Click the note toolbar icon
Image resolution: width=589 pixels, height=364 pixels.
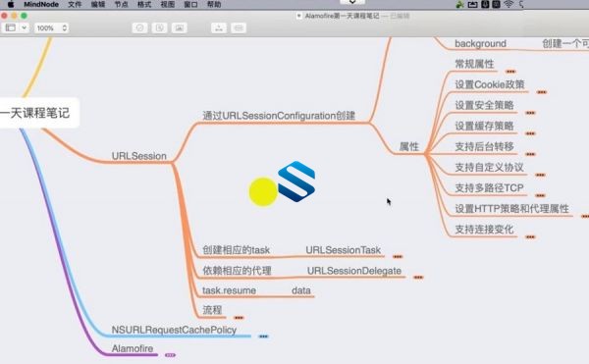click(159, 27)
